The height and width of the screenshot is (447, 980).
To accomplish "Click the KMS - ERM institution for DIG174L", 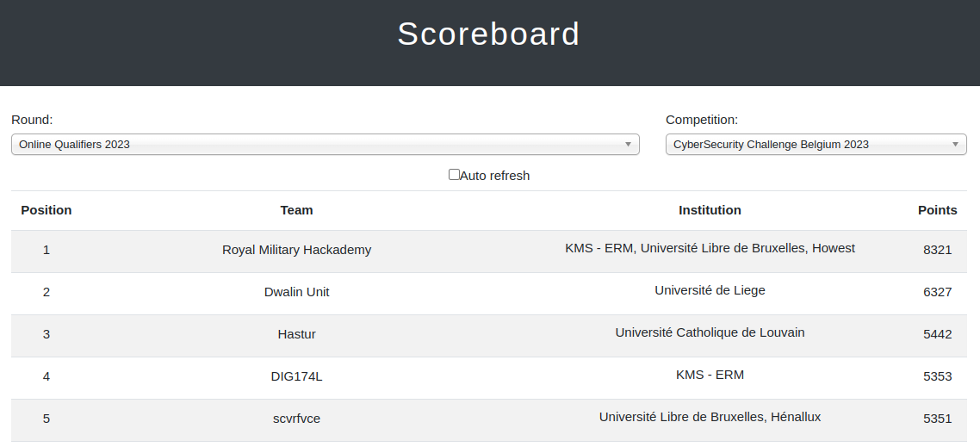I will 710,375.
